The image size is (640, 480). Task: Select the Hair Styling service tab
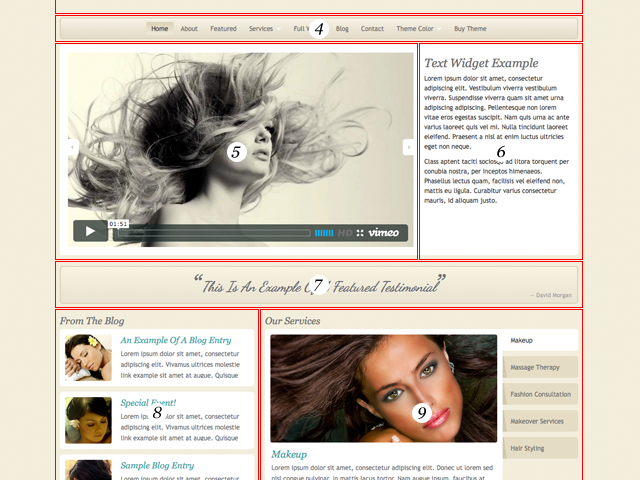[540, 448]
